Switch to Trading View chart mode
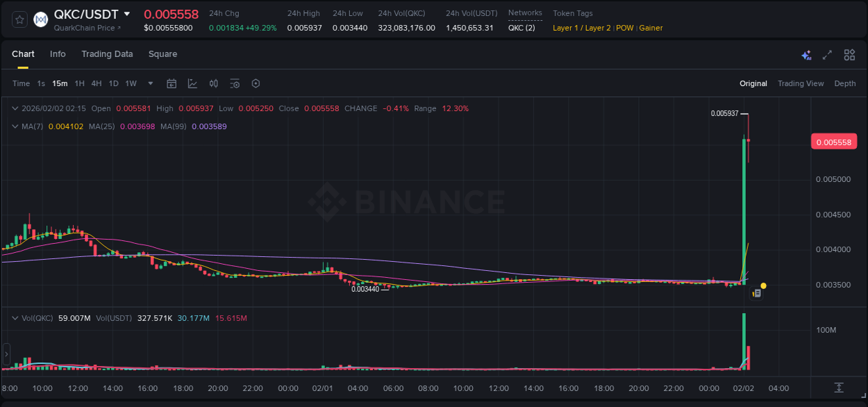The height and width of the screenshot is (407, 868). pos(801,83)
